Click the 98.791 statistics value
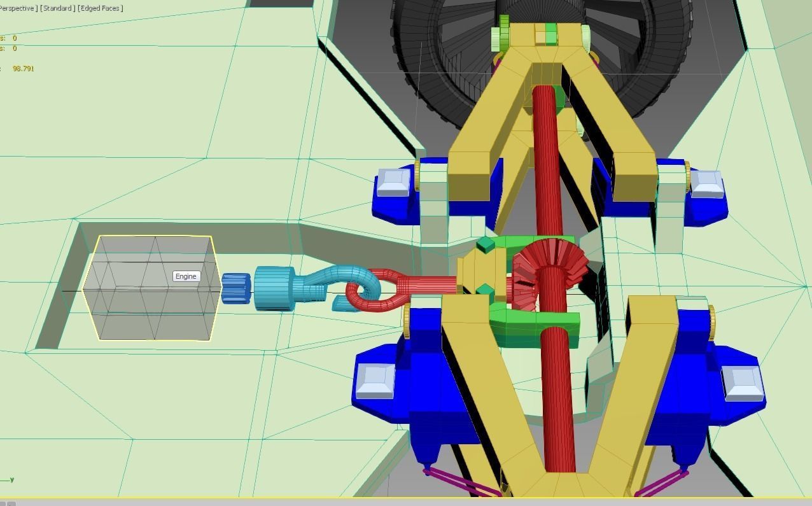 24,68
